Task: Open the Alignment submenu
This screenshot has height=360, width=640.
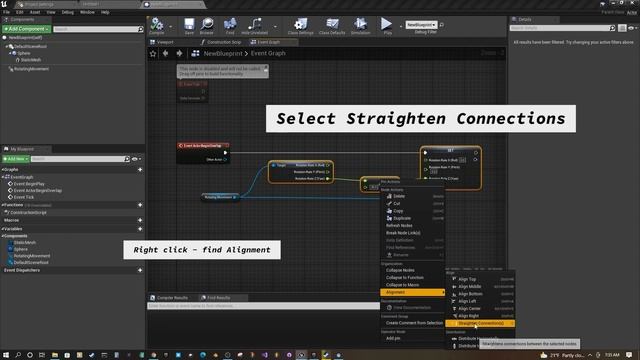Action: click(413, 292)
